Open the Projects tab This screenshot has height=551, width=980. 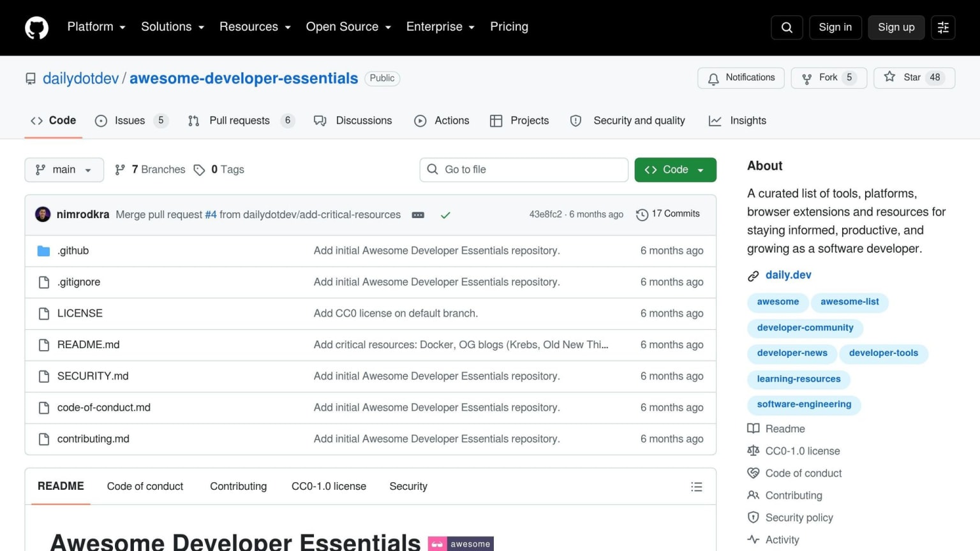pyautogui.click(x=519, y=121)
